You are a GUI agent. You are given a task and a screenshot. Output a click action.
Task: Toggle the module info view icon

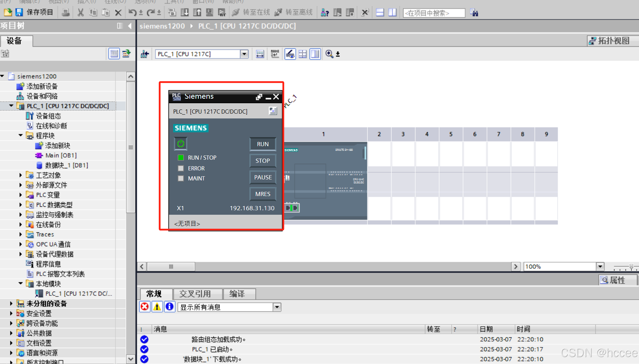315,54
